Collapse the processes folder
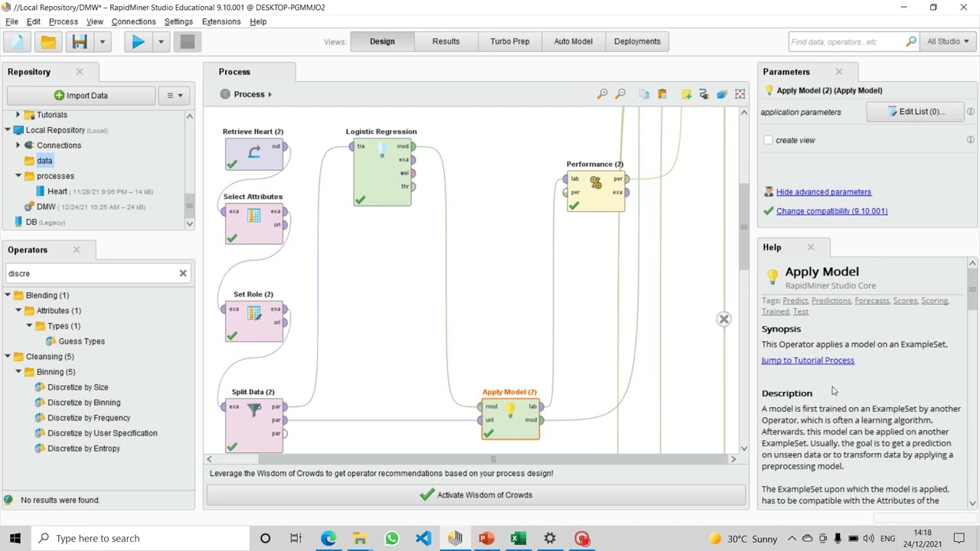The image size is (980, 551). pos(18,176)
